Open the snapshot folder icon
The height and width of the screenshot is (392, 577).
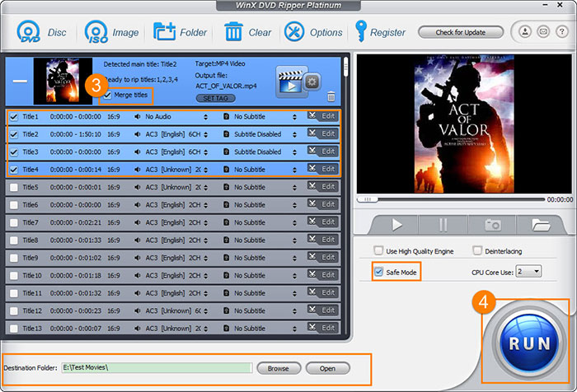541,225
